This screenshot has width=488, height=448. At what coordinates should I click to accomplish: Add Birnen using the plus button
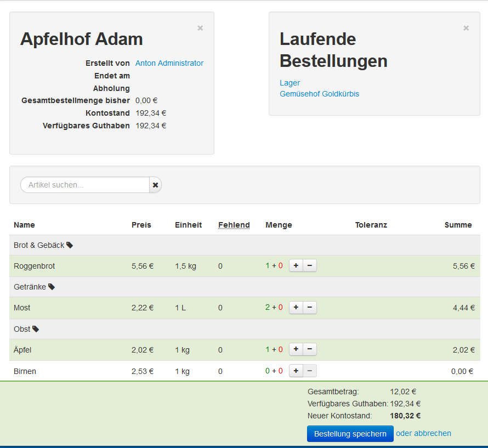(x=296, y=371)
